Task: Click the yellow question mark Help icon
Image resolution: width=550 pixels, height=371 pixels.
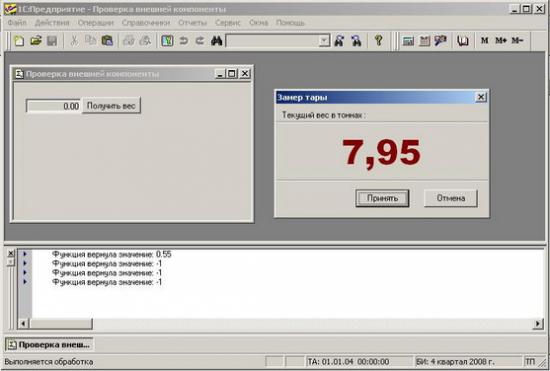Action: (x=378, y=41)
